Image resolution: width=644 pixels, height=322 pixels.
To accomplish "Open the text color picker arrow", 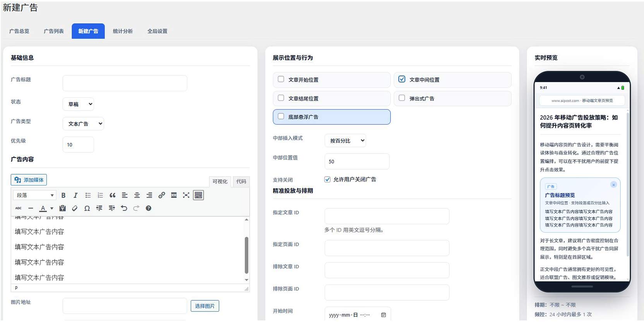I will tap(52, 208).
